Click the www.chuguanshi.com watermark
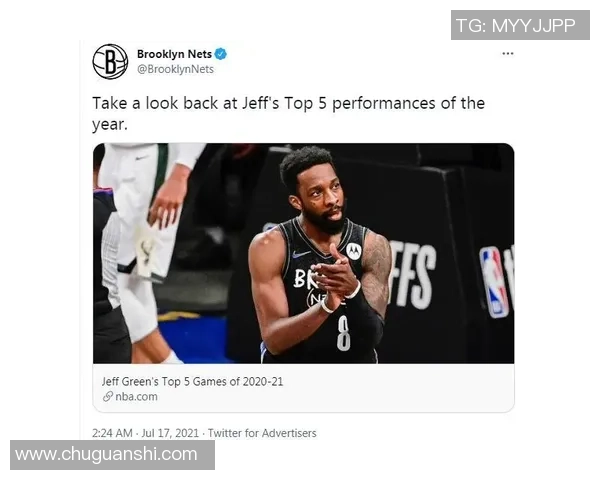Screen dimensions: 600x480 (112, 455)
